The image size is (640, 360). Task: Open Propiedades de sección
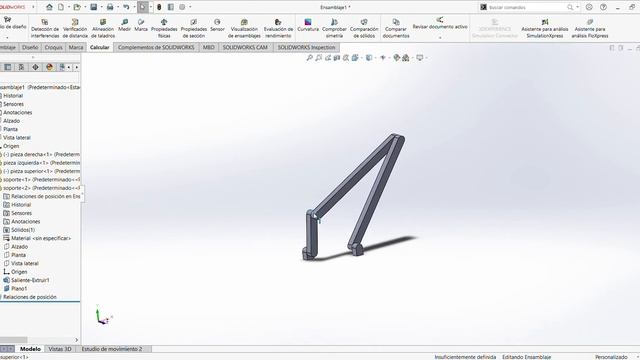[x=193, y=28]
